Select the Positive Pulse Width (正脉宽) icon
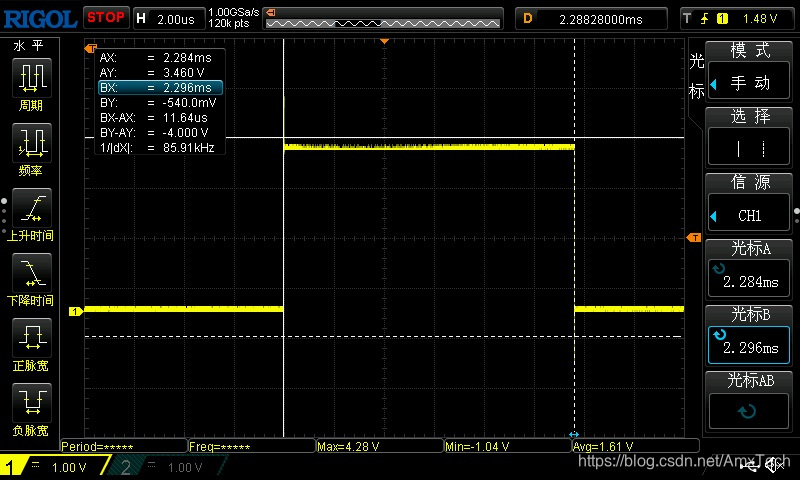The width and height of the screenshot is (800, 480). pyautogui.click(x=32, y=337)
